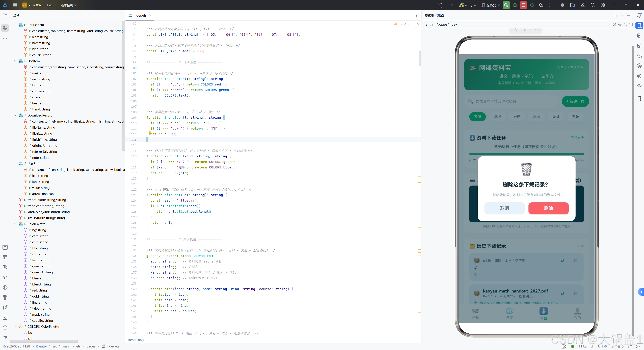
Task: Open the 资料 bottom tab in preview
Action: pyautogui.click(x=475, y=314)
